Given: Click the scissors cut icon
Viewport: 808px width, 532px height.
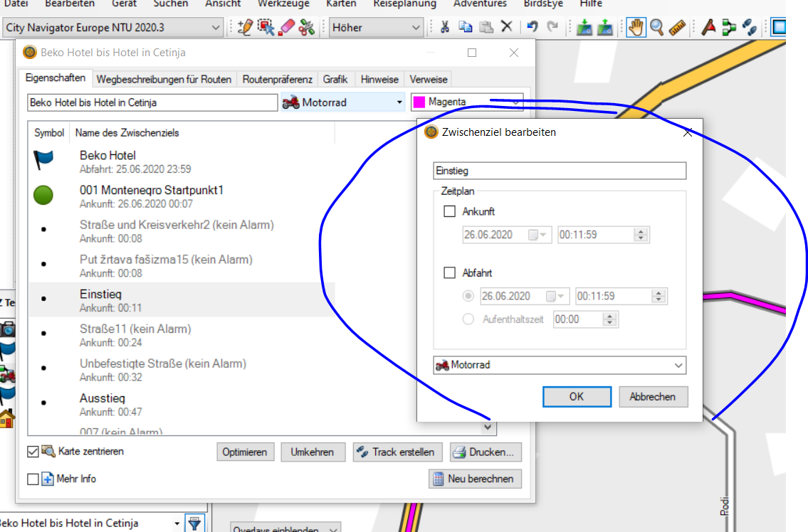Looking at the screenshot, I should [445, 28].
